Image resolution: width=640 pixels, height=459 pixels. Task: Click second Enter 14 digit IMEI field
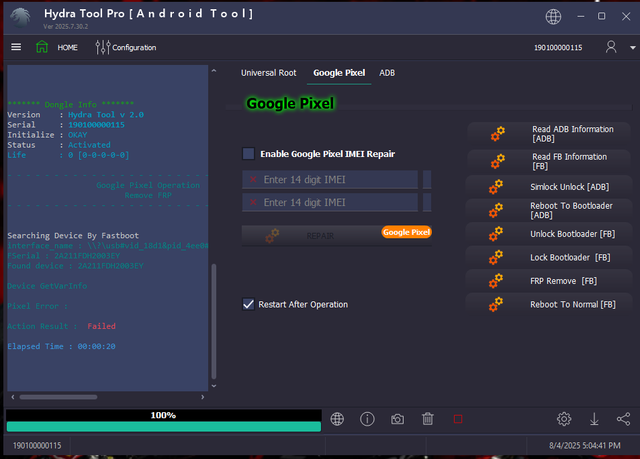pos(330,202)
